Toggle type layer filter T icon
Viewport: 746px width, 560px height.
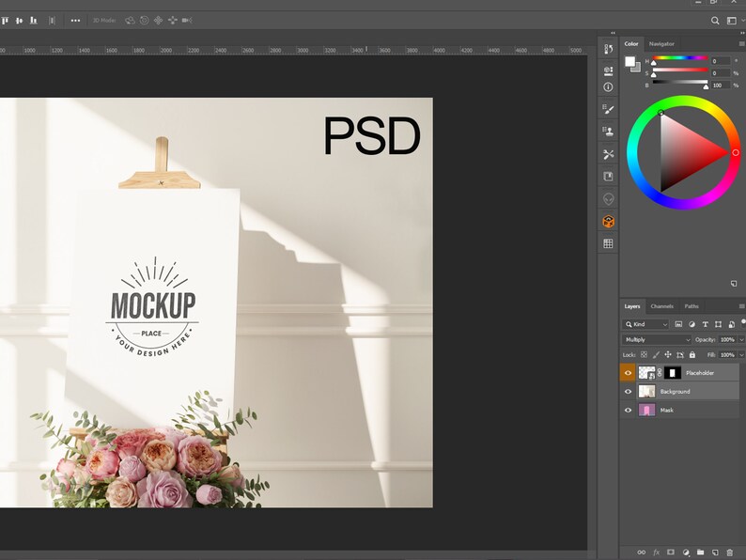click(705, 324)
